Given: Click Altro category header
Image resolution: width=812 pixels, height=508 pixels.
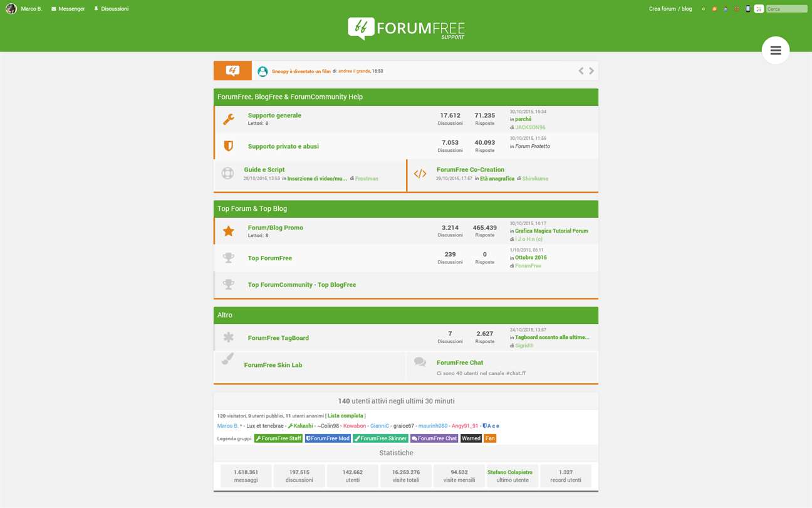Looking at the screenshot, I should [406, 315].
